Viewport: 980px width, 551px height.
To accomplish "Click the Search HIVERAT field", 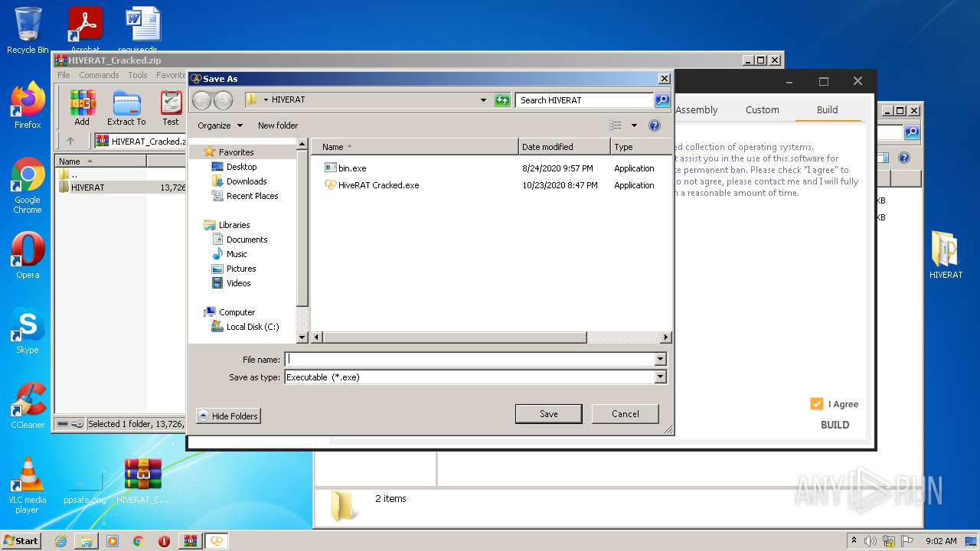I will (x=584, y=100).
